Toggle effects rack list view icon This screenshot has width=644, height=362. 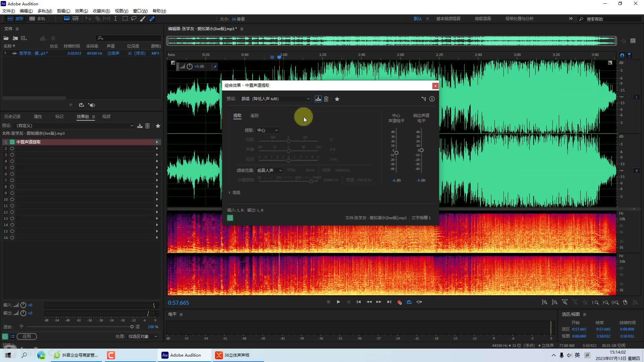click(12, 336)
